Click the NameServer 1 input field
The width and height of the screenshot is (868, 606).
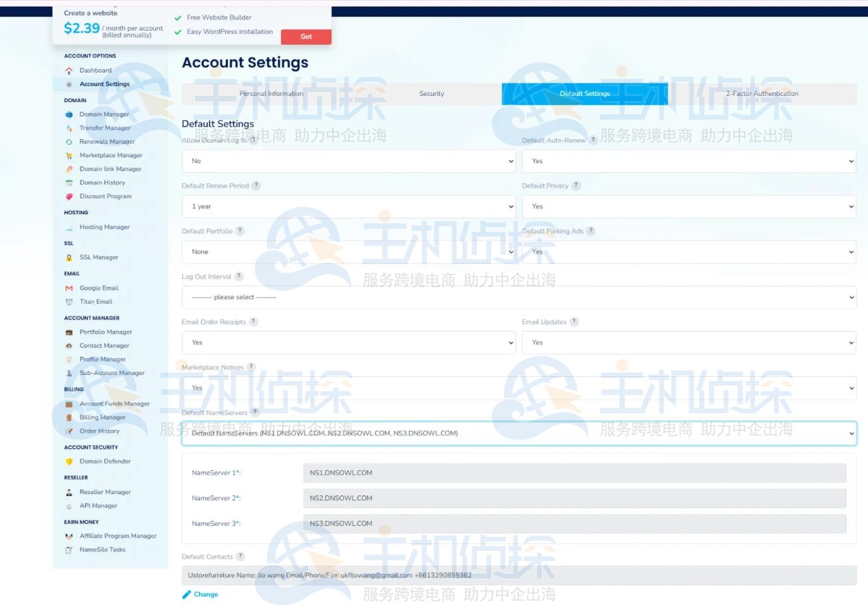tap(574, 473)
